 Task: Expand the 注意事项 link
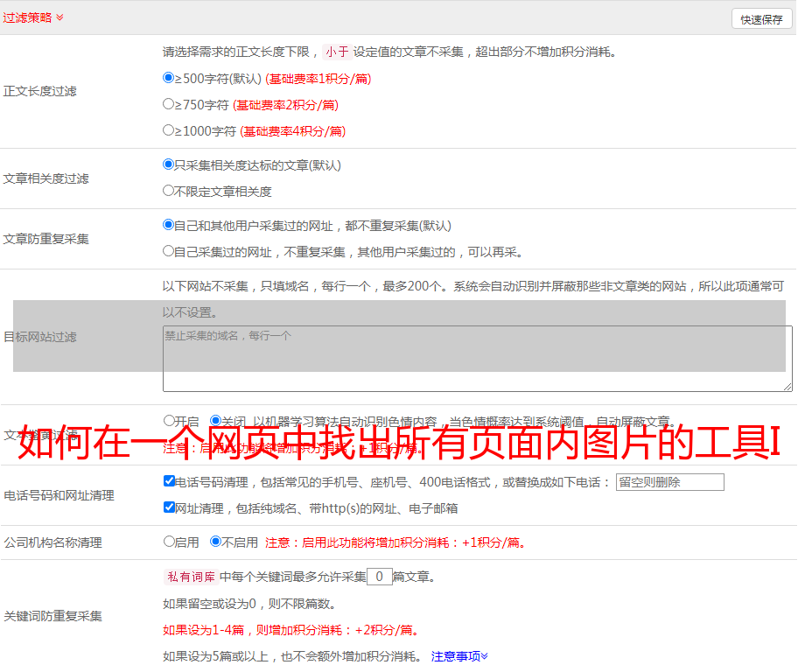point(459,656)
